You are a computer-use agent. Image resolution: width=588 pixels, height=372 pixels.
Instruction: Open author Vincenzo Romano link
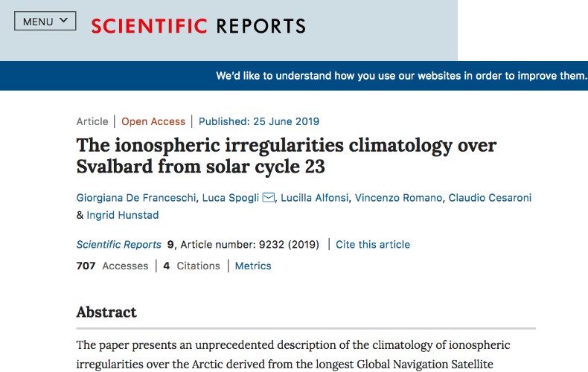(x=399, y=198)
